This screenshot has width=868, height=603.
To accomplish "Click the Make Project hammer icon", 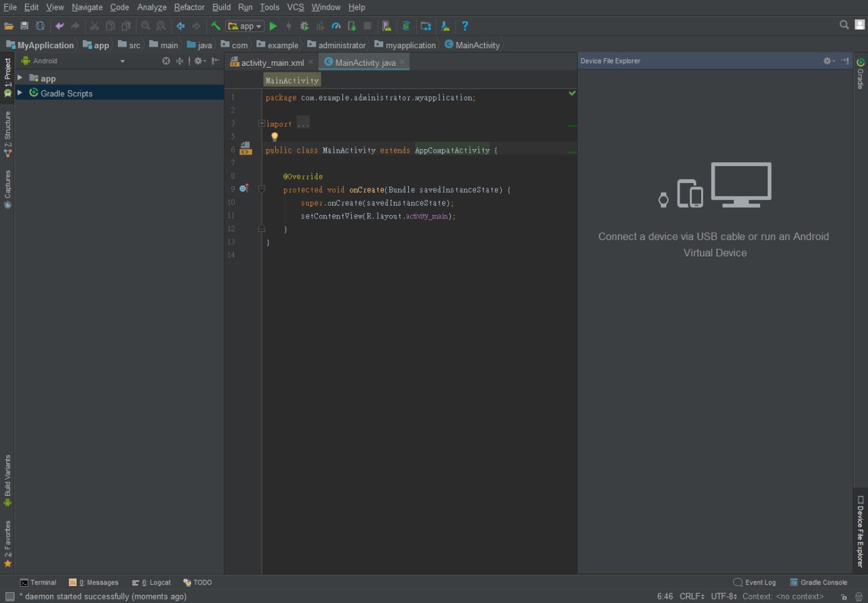I will point(216,26).
